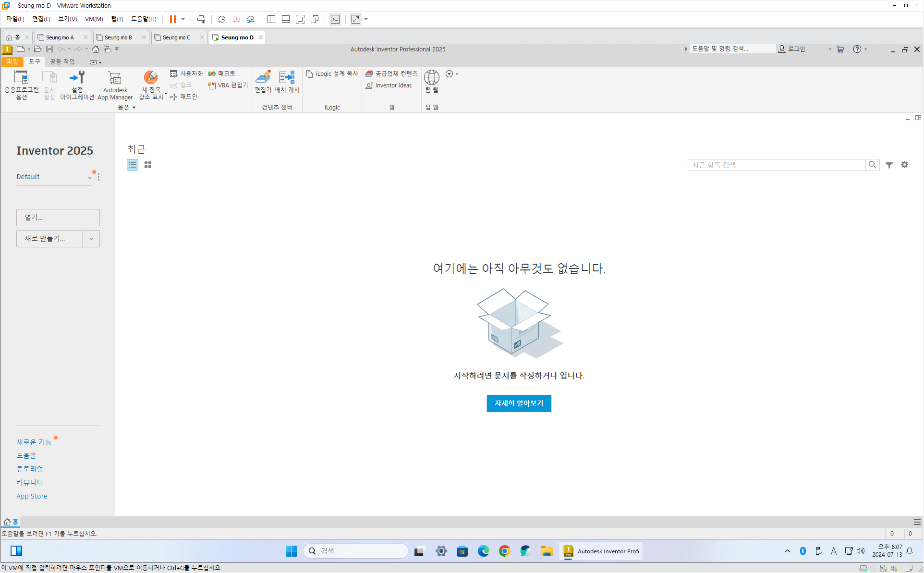Viewport: 924px width, 573px height.
Task: Pause the virtual machine in VMware toolbar
Action: [172, 19]
